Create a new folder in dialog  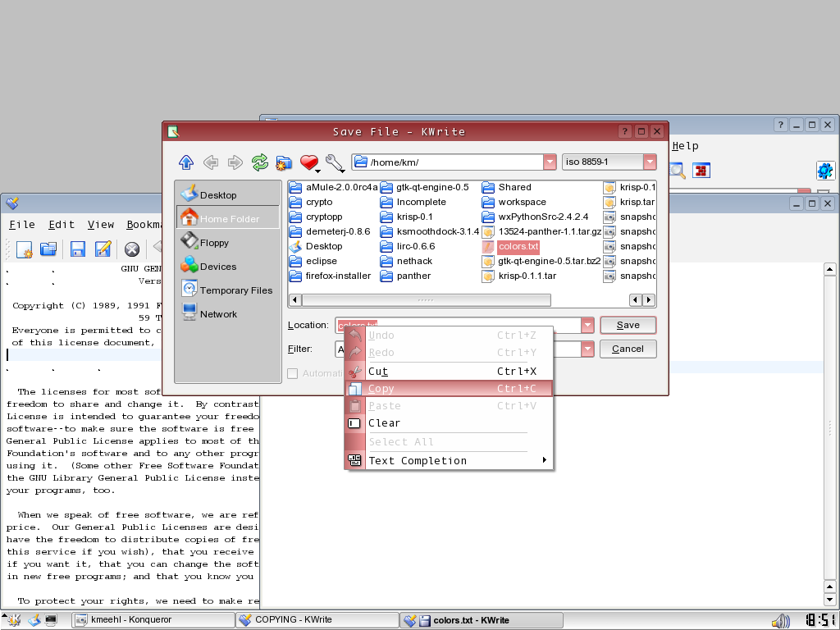pos(284,162)
